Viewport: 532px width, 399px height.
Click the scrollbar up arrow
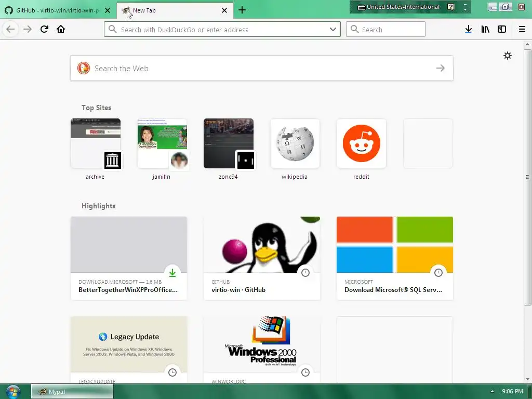(x=527, y=45)
